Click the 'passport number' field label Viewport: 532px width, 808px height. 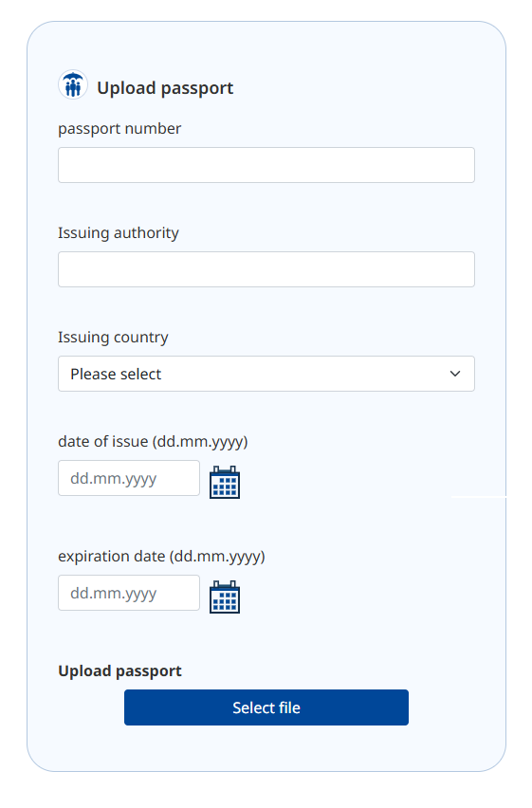(119, 129)
